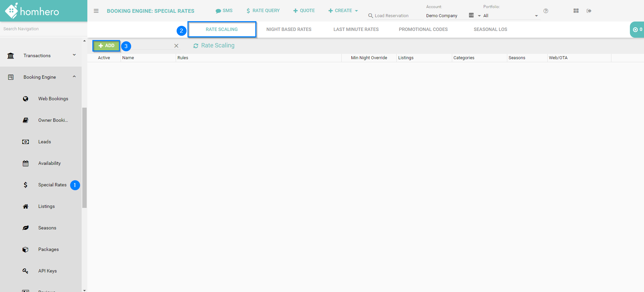Open the Leads sidebar item
Image resolution: width=644 pixels, height=292 pixels.
coord(44,142)
